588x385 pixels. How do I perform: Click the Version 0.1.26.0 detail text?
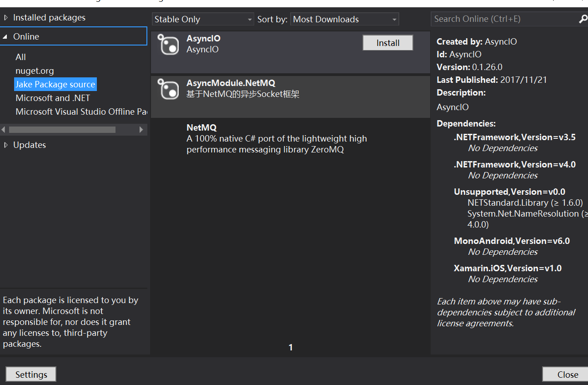469,67
